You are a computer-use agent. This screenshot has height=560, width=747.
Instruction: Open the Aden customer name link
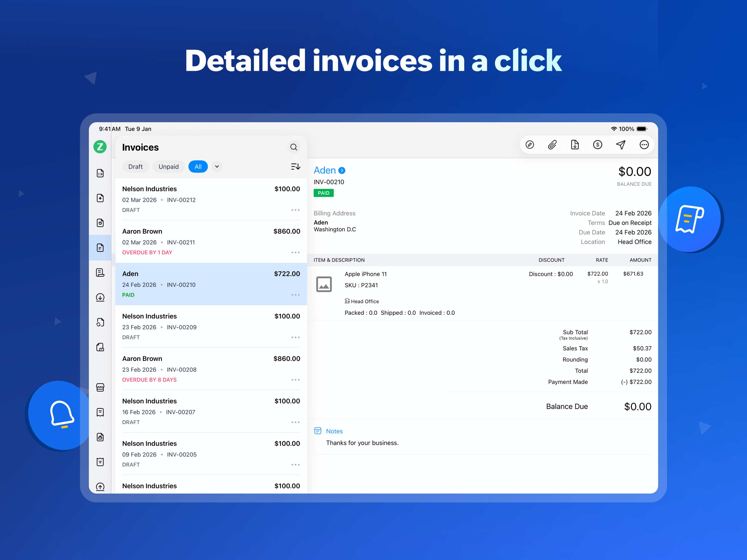[x=325, y=170]
